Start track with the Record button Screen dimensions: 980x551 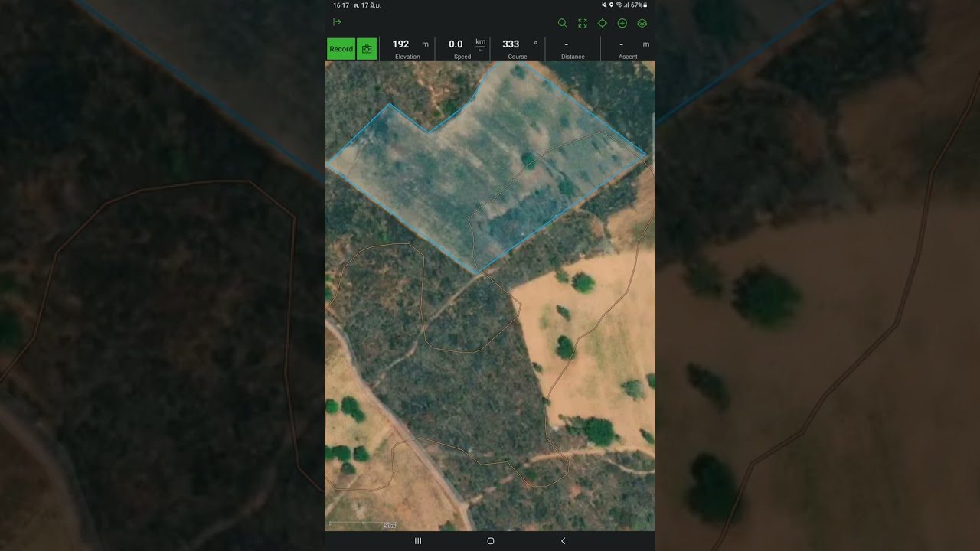click(x=341, y=49)
